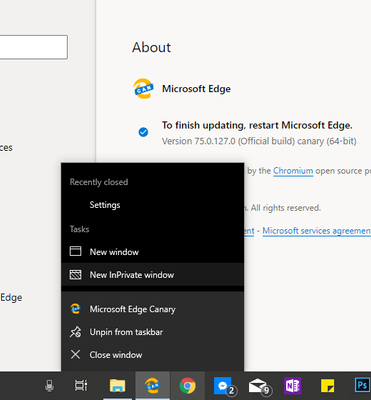Reopen recently closed Settings
Viewport: 371px width, 400px height.
click(x=153, y=205)
